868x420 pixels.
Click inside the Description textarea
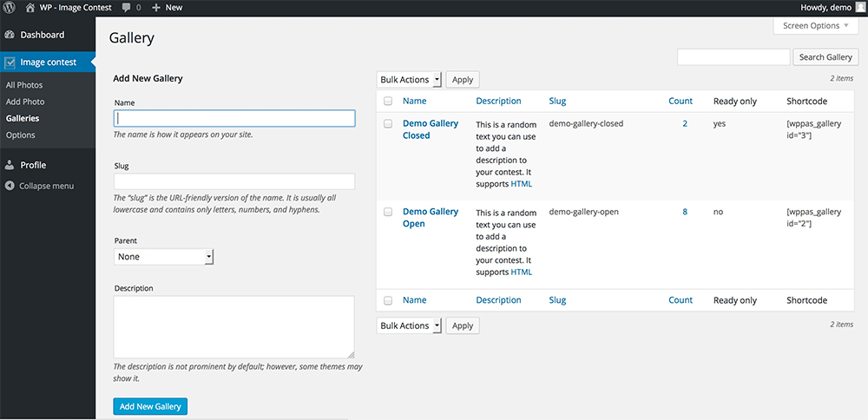[x=234, y=327]
